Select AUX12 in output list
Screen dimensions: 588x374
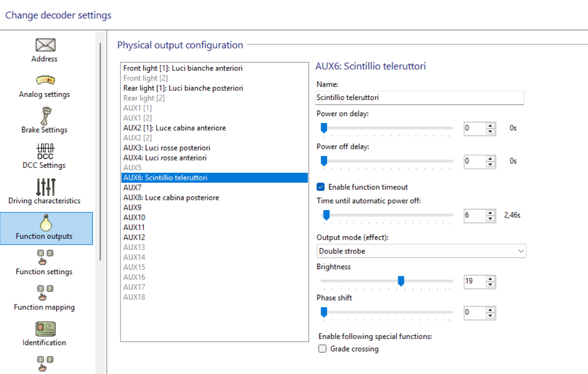[x=214, y=238]
